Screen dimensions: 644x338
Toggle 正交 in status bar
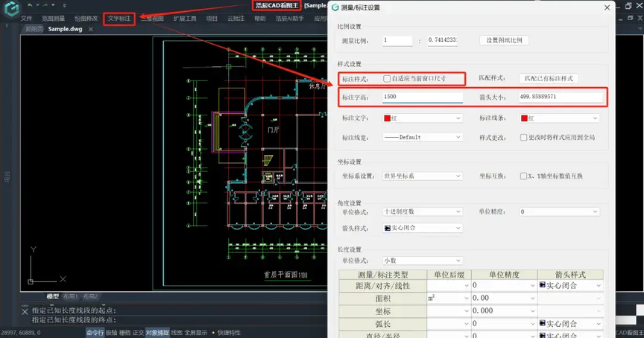(x=139, y=333)
